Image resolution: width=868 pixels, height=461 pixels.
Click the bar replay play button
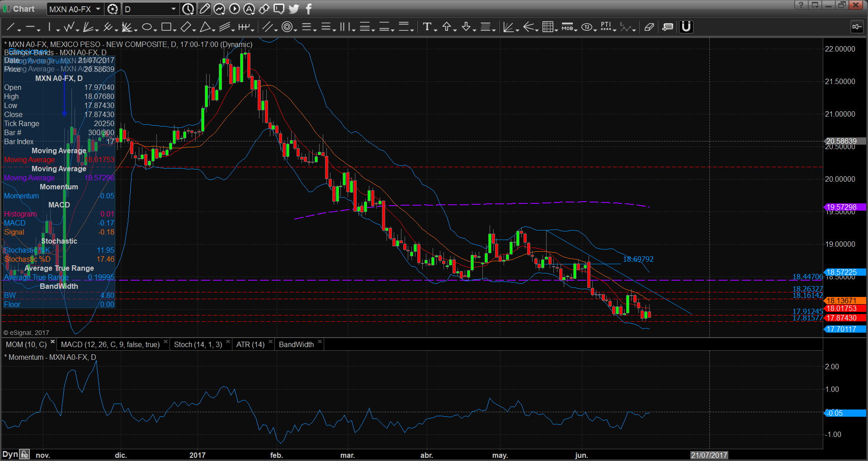click(x=234, y=9)
